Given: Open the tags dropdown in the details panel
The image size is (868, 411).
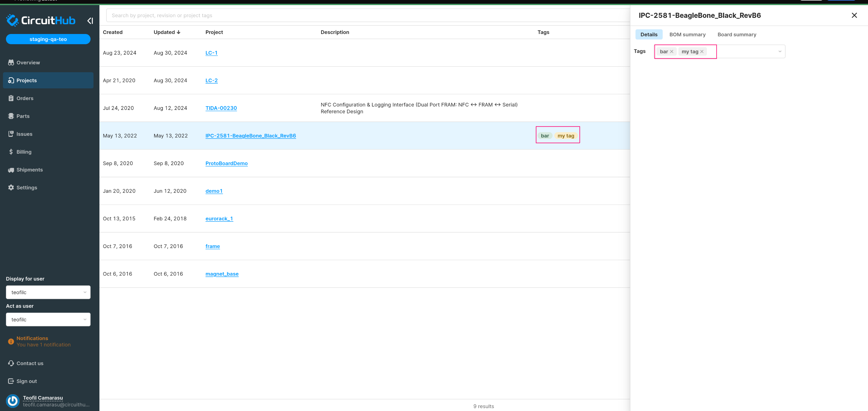Looking at the screenshot, I should 779,51.
